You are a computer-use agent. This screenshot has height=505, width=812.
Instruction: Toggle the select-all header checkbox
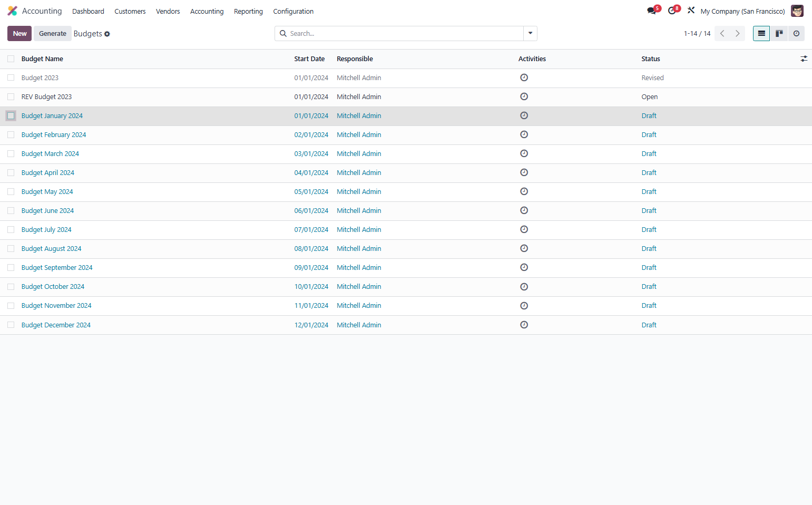(11, 59)
